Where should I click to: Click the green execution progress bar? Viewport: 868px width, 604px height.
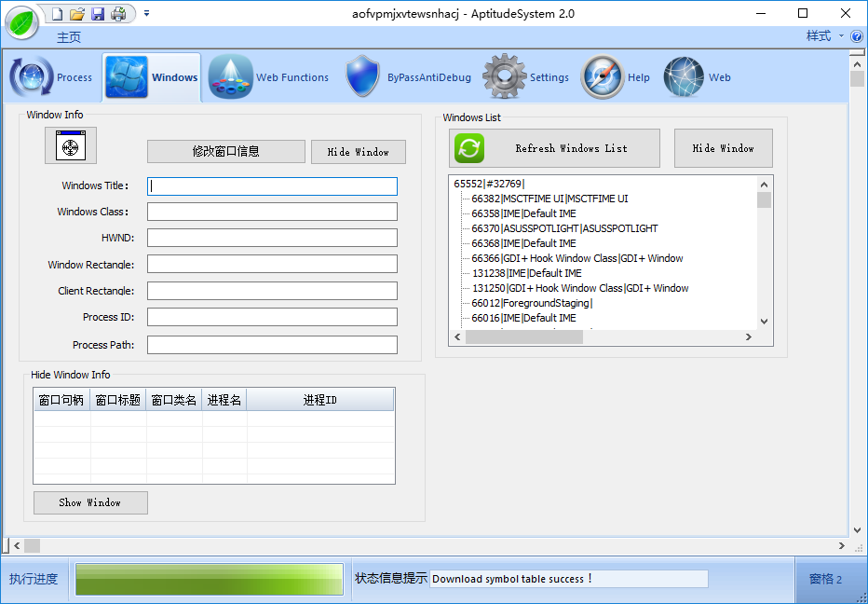pos(210,580)
